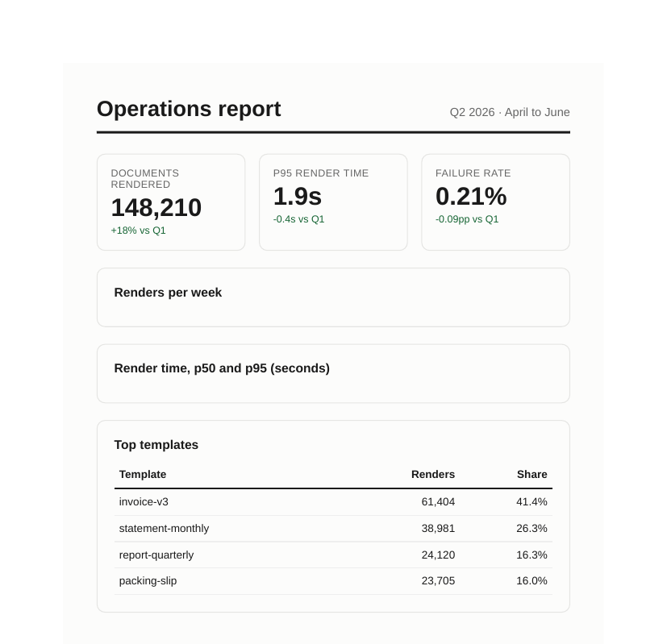Click '+18% vs Q1' change text
The width and height of the screenshot is (667, 644).
pyautogui.click(x=138, y=231)
